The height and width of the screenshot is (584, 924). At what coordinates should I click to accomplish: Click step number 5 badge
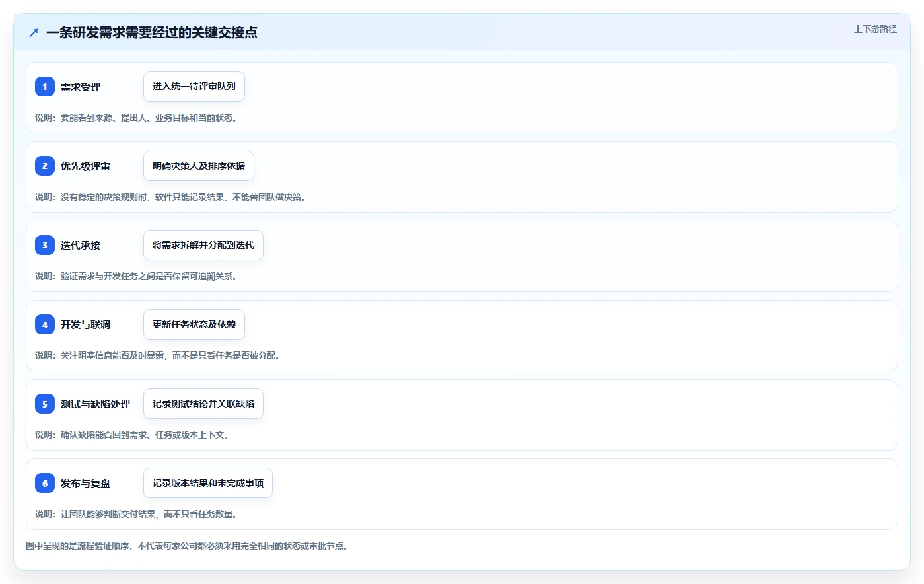45,404
